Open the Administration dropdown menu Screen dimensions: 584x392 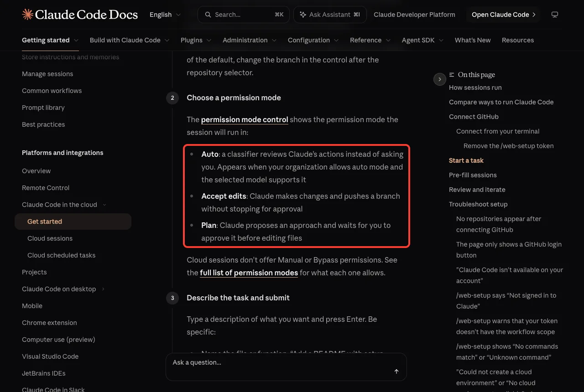click(x=250, y=40)
